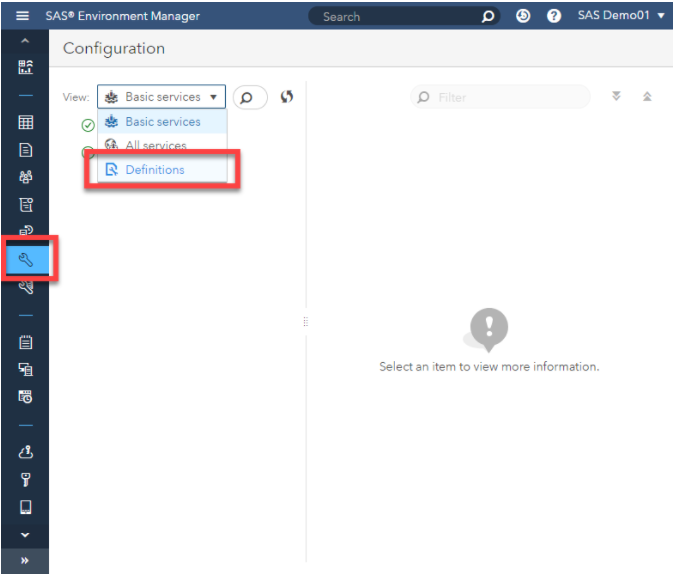Open the partially hidden icon above the Configuration wrench

[25, 230]
